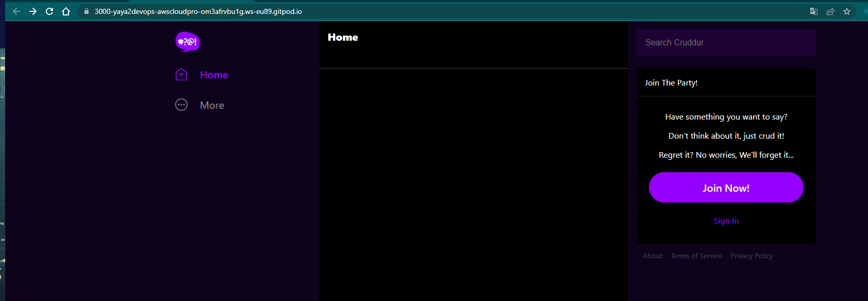Bookmark this page with the star icon
Screen dimensions: 868x301
pos(847,11)
